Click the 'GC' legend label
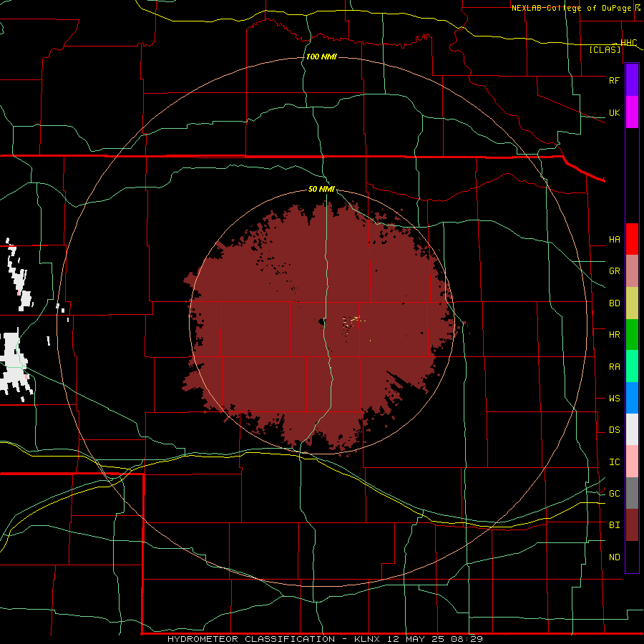Screen dimensions: 644x644 tap(614, 494)
